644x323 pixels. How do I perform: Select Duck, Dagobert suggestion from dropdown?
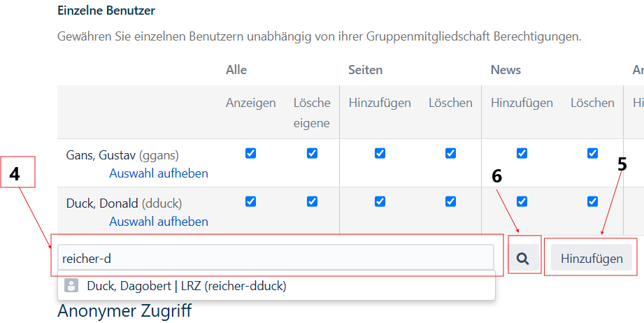[187, 286]
